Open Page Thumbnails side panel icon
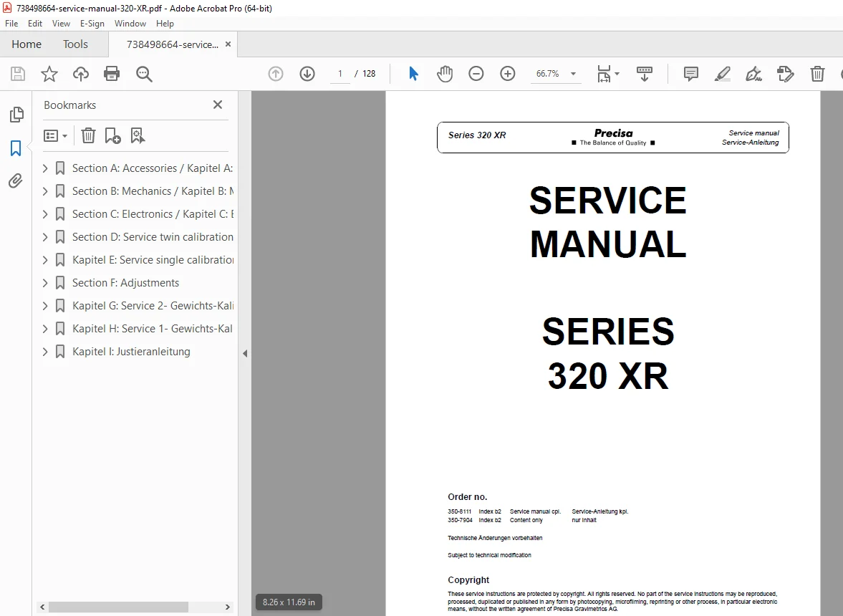Image resolution: width=843 pixels, height=616 pixels. pos(16,114)
